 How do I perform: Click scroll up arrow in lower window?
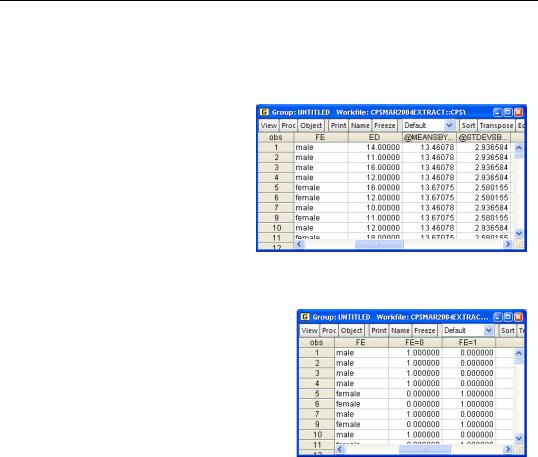(519, 353)
